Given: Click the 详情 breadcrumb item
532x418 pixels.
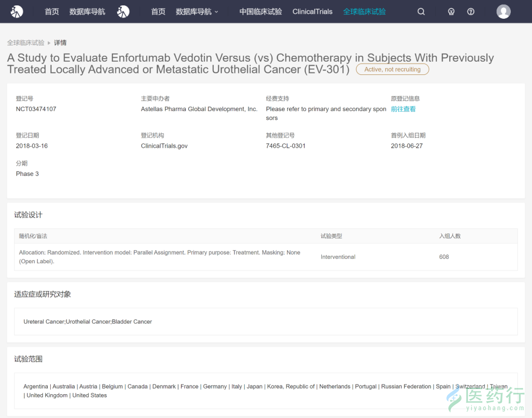Looking at the screenshot, I should coord(61,43).
